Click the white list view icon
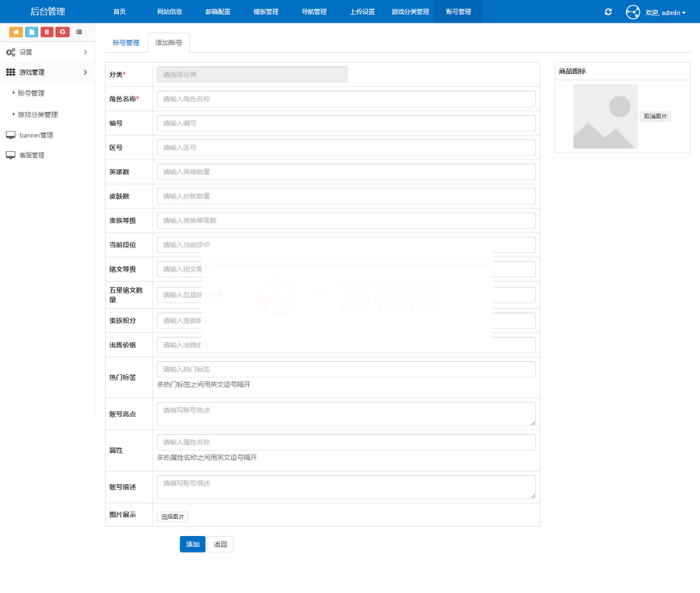Viewport: 700px width, 593px height. tap(79, 32)
